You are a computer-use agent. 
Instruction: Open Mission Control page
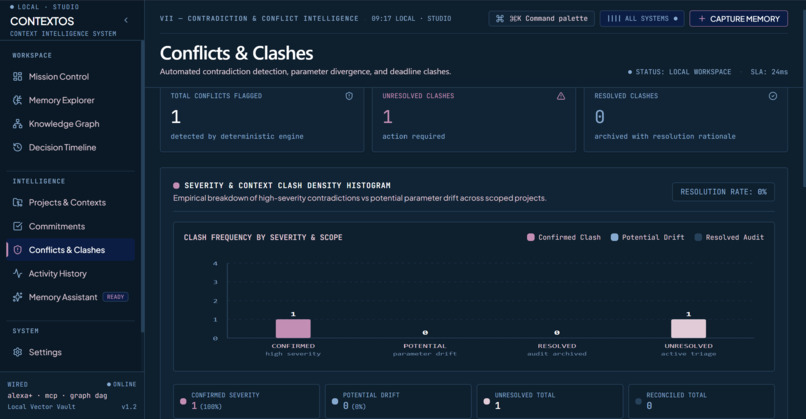tap(70, 77)
